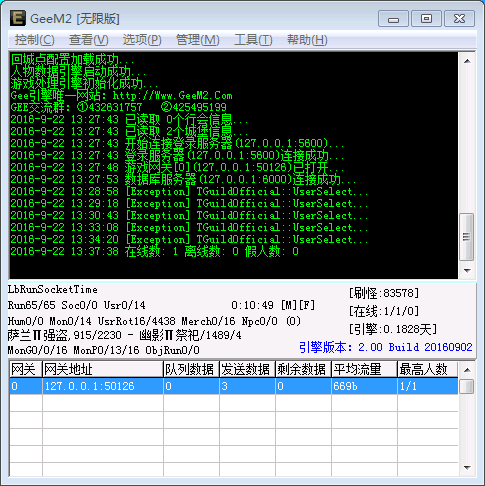Click the 回城点配置加载成功 log line
The width and height of the screenshot is (485, 486).
(x=72, y=60)
